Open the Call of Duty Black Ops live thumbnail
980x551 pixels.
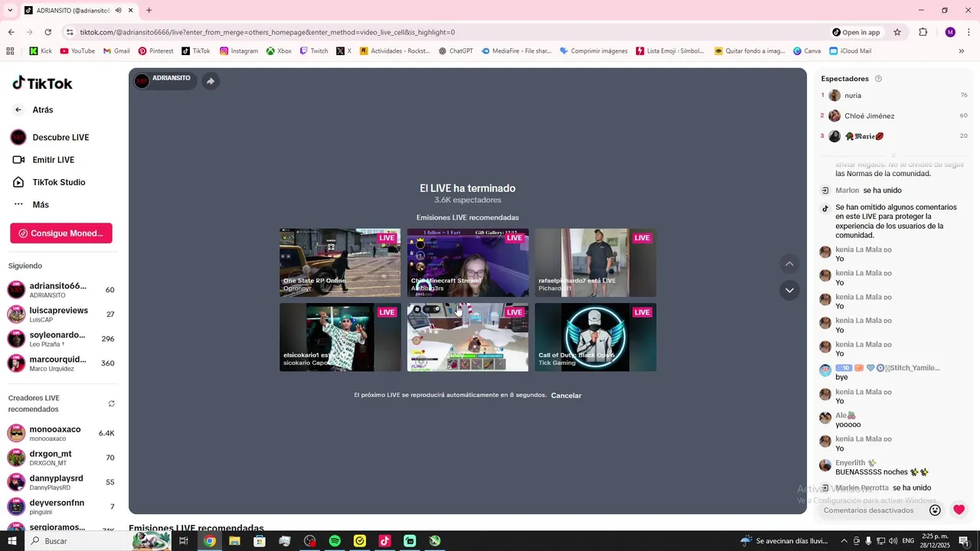pyautogui.click(x=596, y=337)
